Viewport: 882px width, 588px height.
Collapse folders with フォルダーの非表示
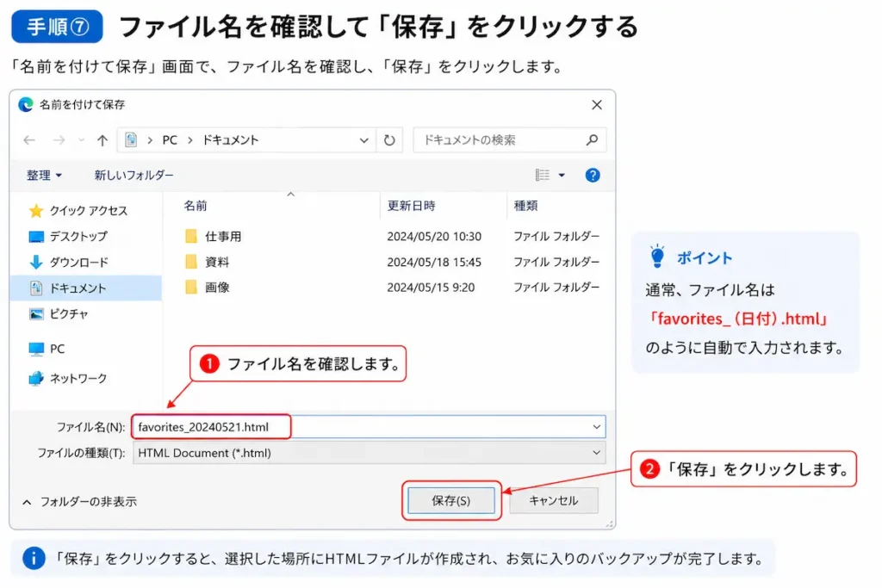click(x=80, y=502)
